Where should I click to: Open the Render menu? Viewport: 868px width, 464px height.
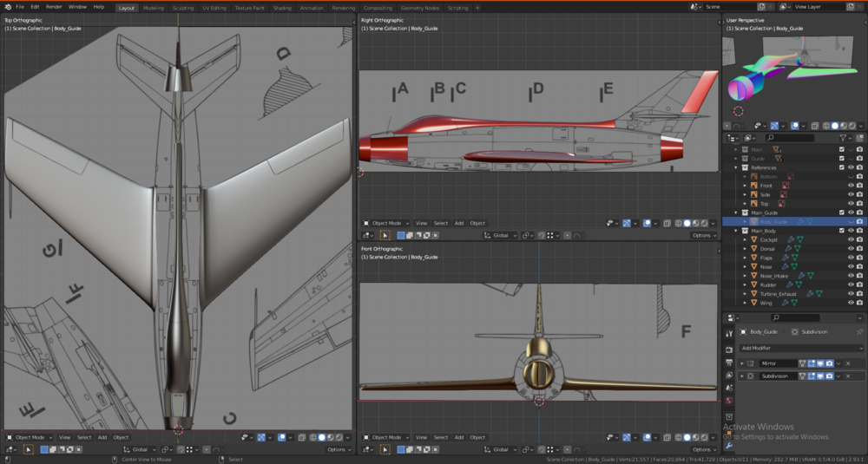(x=54, y=6)
